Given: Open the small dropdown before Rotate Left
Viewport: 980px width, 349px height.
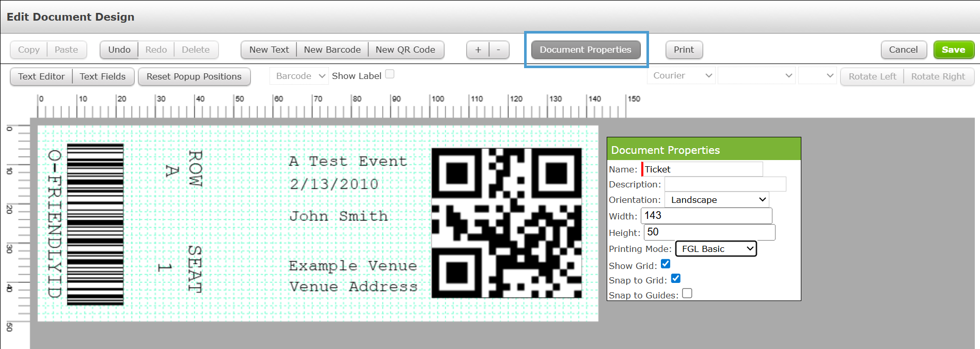Looking at the screenshot, I should [x=817, y=75].
